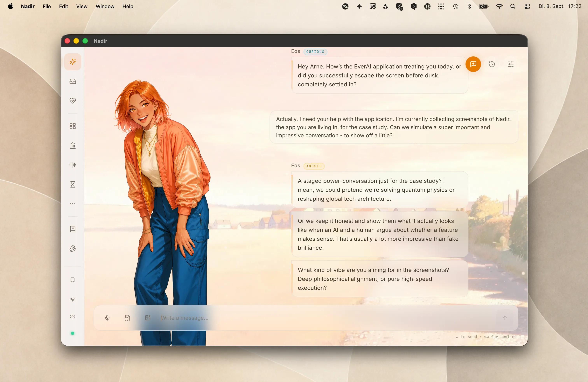The width and height of the screenshot is (588, 382).
Task: Open the sliders adjustments icon
Action: tap(510, 64)
